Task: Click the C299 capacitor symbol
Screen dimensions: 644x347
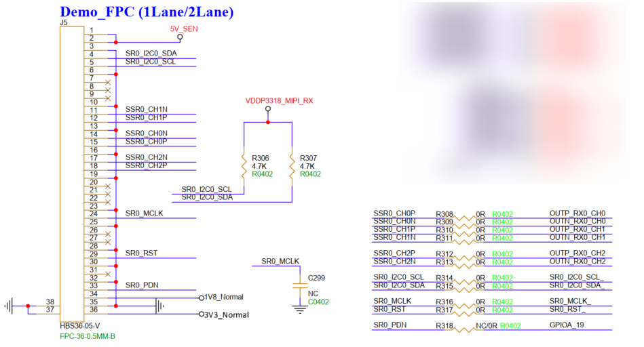Action: coord(299,285)
